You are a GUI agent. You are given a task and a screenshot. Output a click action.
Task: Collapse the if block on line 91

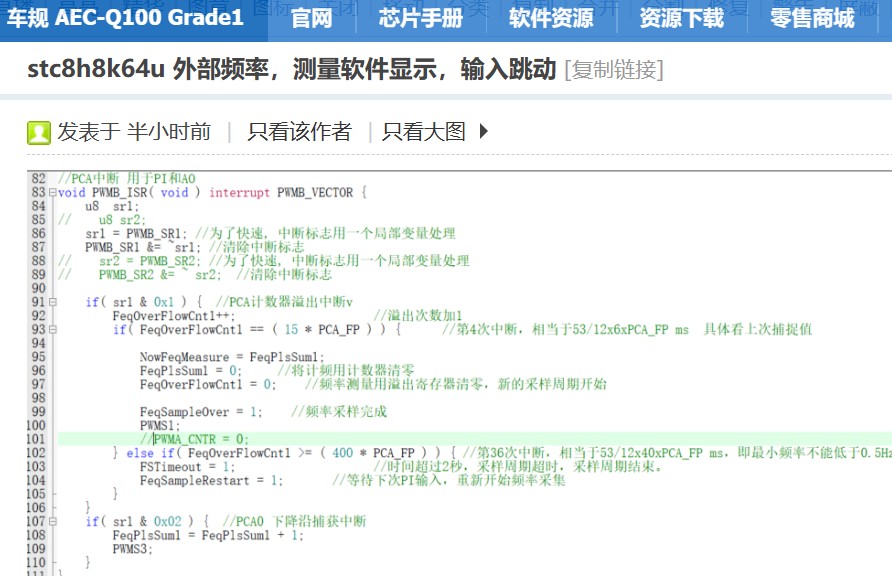click(x=52, y=302)
